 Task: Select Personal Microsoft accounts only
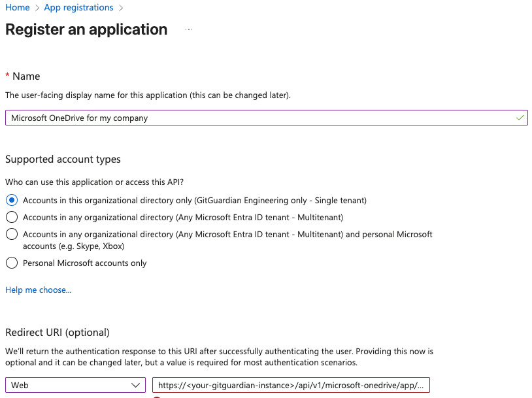[x=11, y=263]
